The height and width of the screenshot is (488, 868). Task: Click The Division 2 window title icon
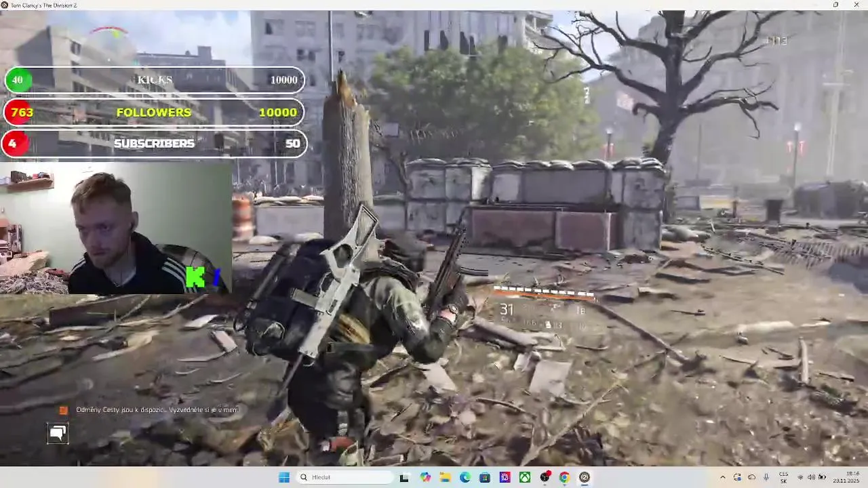click(x=5, y=5)
